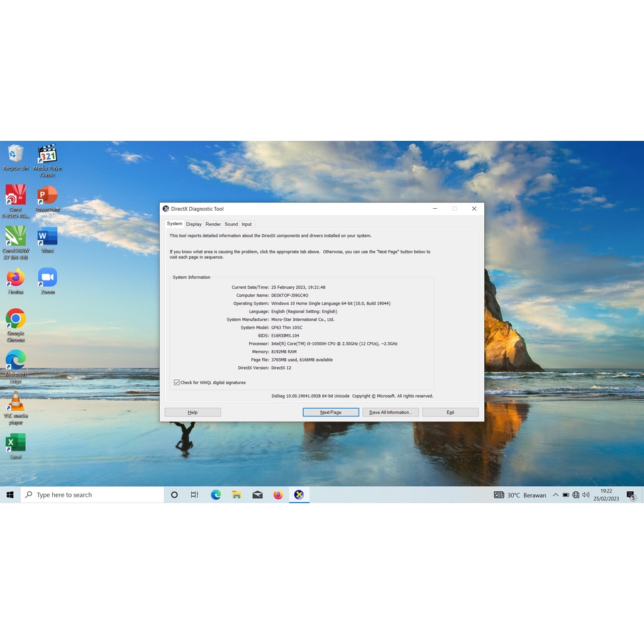Select the Corel PHOTO-PAINT desktop icon
The width and height of the screenshot is (644, 644).
[16, 201]
